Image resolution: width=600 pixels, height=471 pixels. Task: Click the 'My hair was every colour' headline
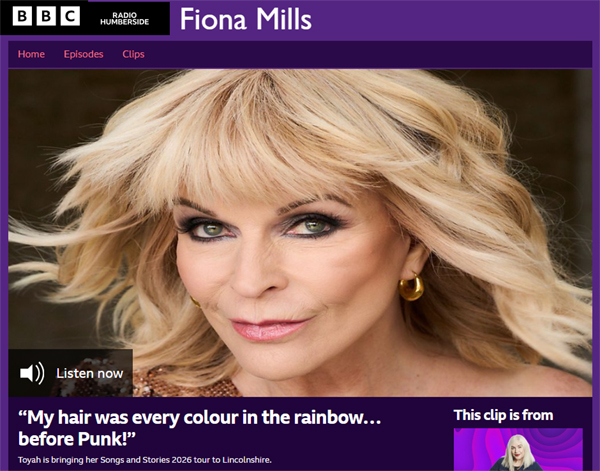coord(199,428)
